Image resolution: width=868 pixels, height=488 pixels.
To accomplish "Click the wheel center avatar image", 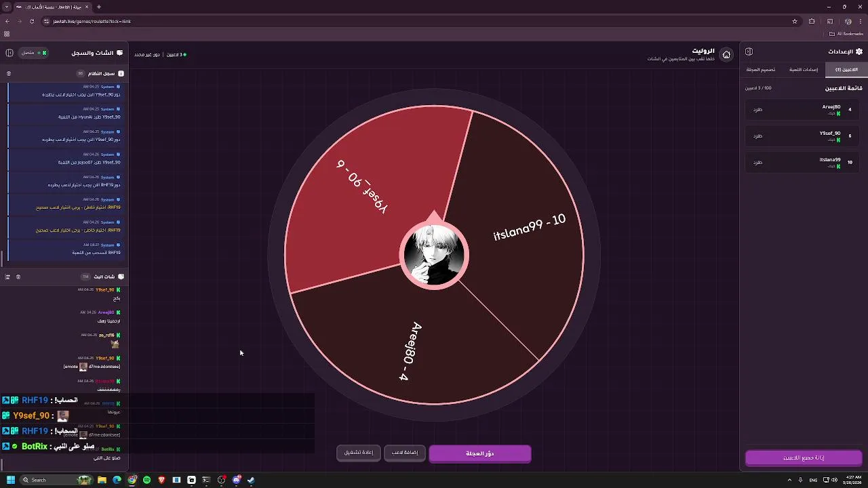I will (x=434, y=256).
